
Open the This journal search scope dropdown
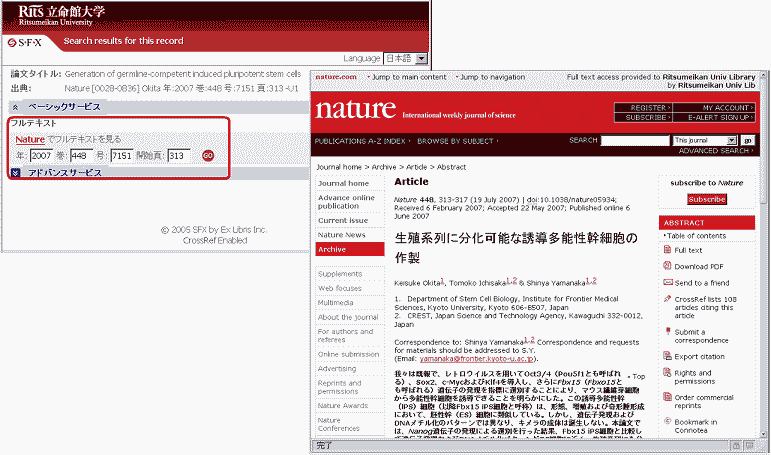(x=705, y=140)
